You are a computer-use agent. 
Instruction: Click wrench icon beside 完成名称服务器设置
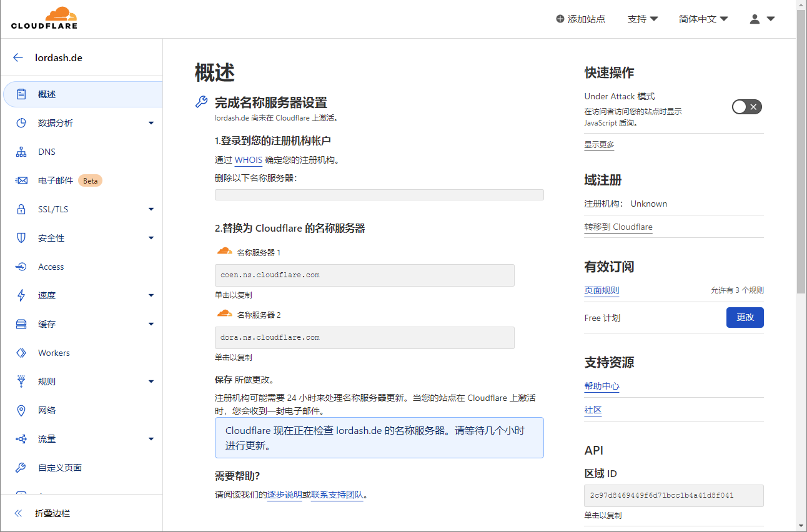201,102
